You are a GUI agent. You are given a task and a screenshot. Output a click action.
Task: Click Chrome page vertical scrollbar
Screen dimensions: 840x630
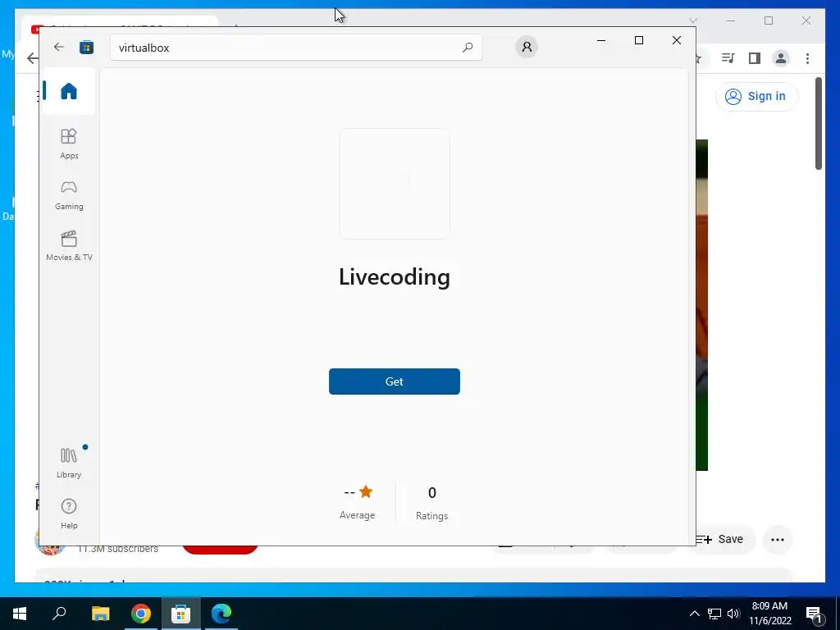click(819, 124)
